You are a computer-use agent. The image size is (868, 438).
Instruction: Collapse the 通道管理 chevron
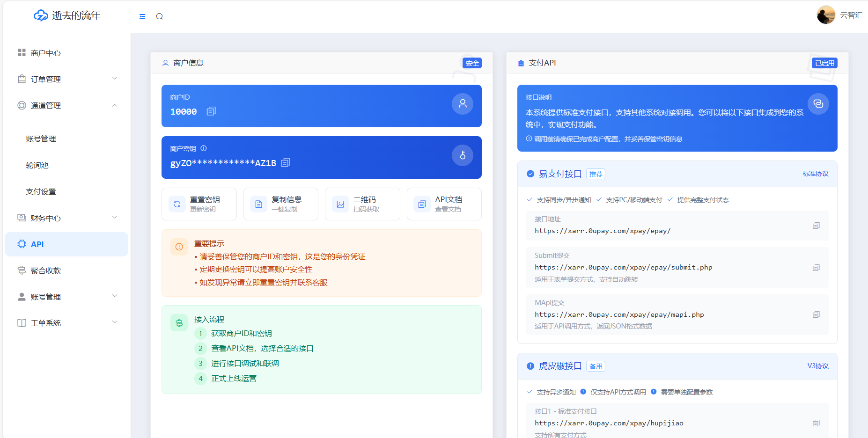(x=115, y=105)
